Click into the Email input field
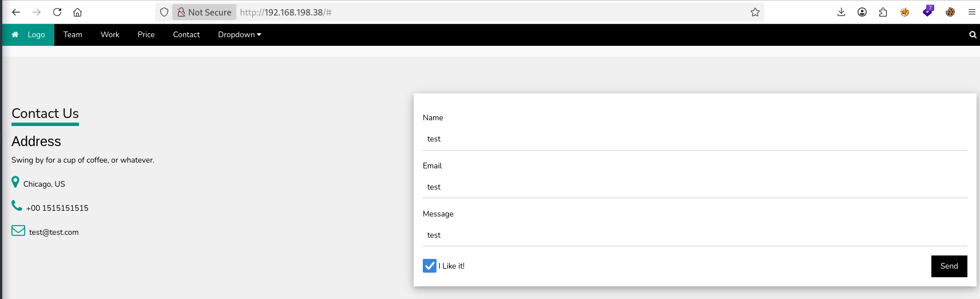Viewport: 980px width, 299px height. [695, 187]
